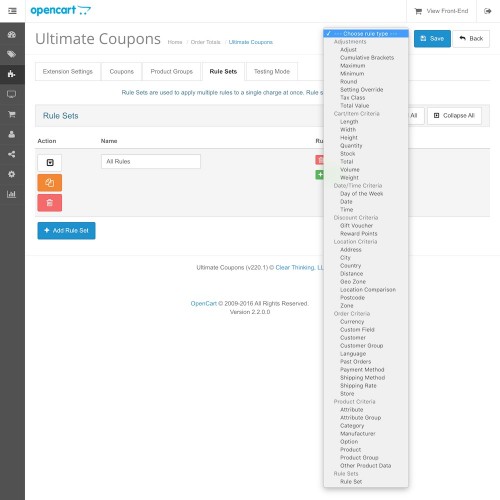Screen dimensions: 500x500
Task: Open the Reports chart sidebar icon
Action: pyautogui.click(x=12, y=194)
